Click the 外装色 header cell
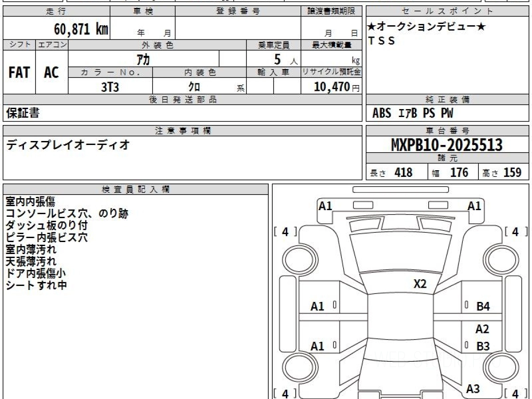Viewport: 532px width, 399px height. pos(157,45)
